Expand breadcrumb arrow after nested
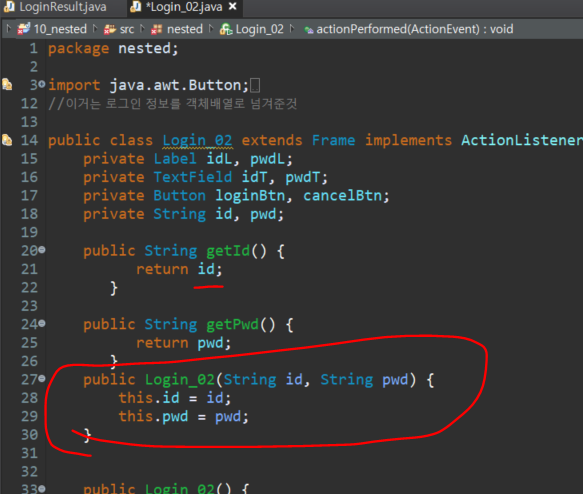 tap(211, 29)
